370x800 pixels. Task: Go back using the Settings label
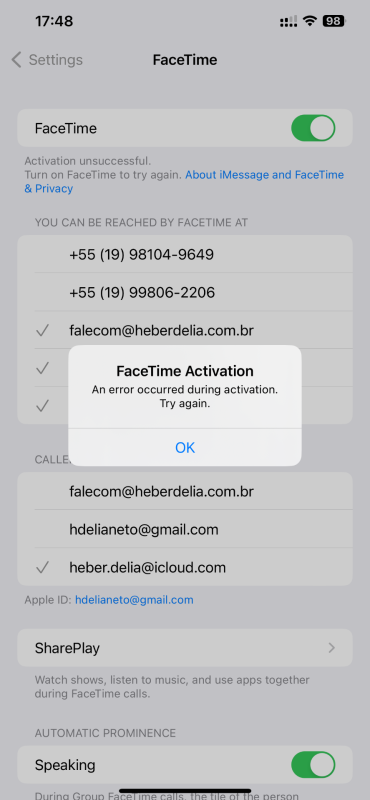56,60
